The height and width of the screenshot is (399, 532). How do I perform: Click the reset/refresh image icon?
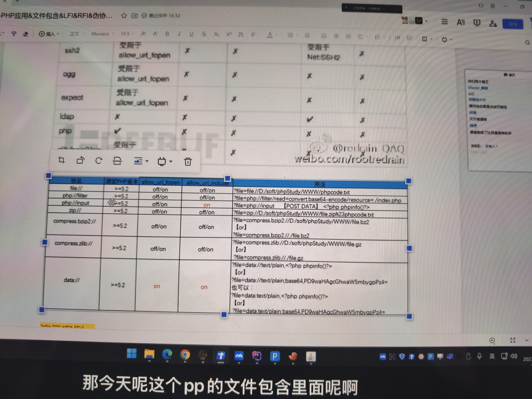99,161
